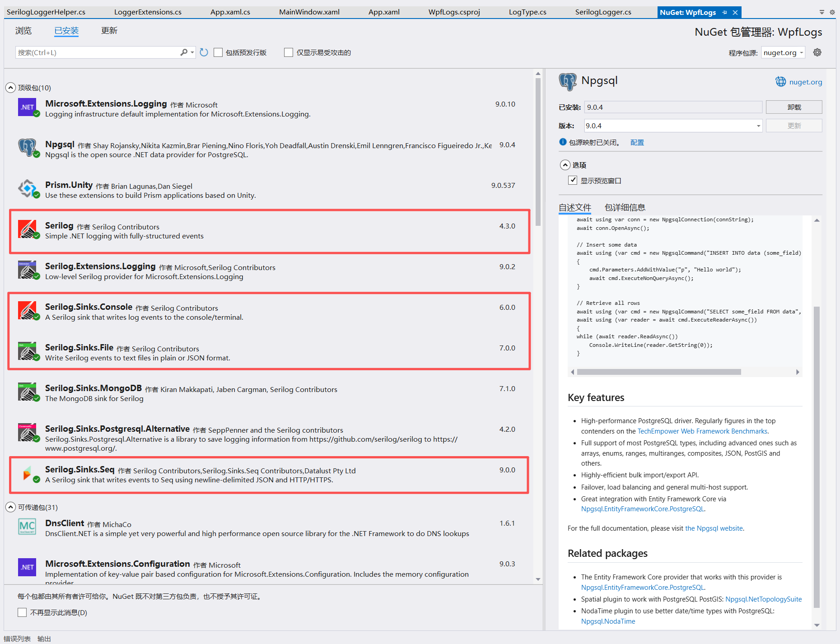Click the Serilog.Sinks.Seq package icon
The width and height of the screenshot is (840, 644).
coord(27,473)
